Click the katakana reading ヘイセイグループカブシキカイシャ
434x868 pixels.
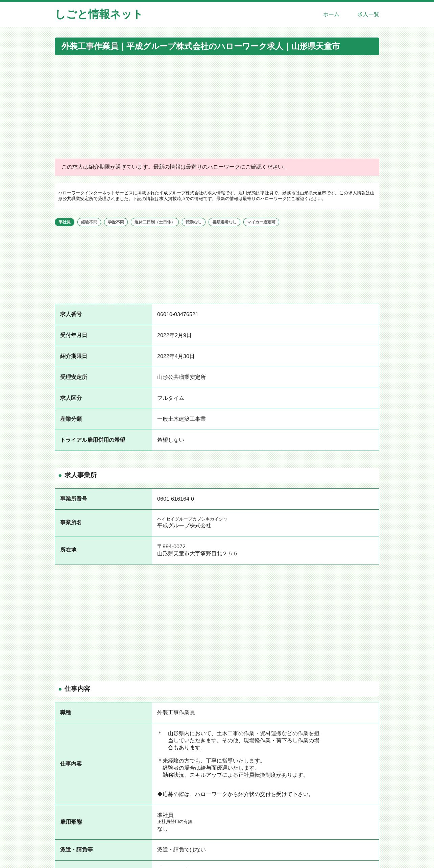[192, 519]
